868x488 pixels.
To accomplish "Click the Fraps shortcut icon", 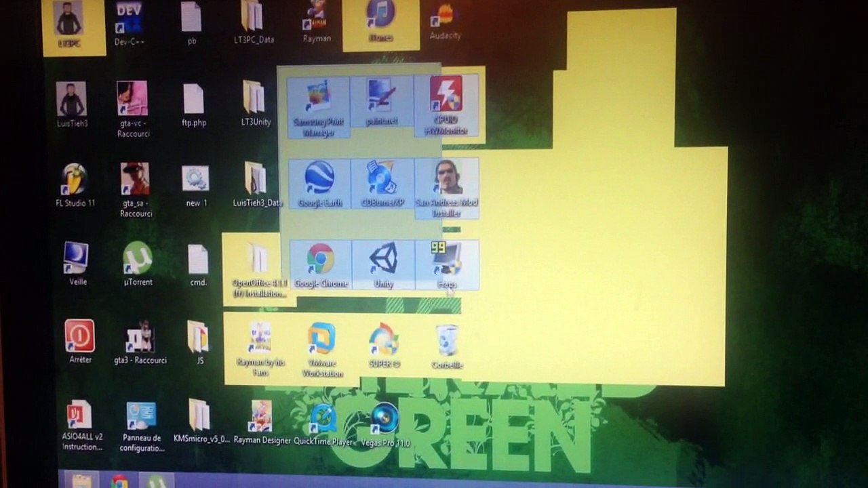I will pyautogui.click(x=447, y=265).
